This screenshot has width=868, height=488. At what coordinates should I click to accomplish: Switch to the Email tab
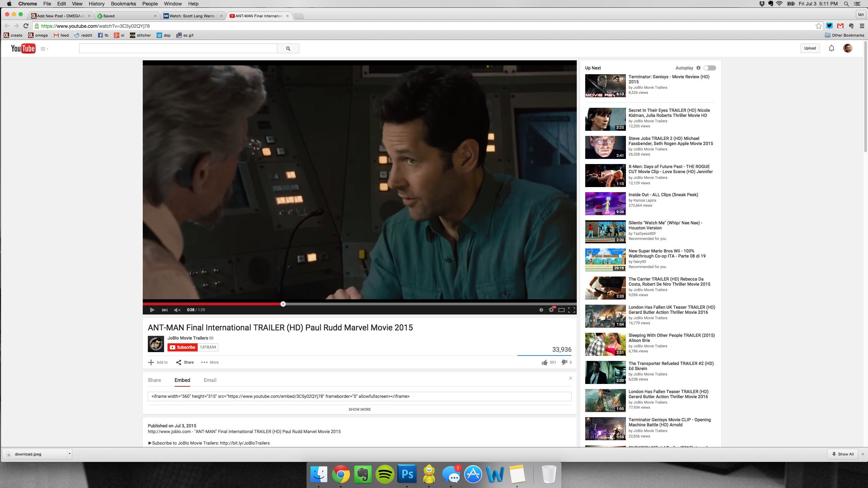(x=210, y=380)
